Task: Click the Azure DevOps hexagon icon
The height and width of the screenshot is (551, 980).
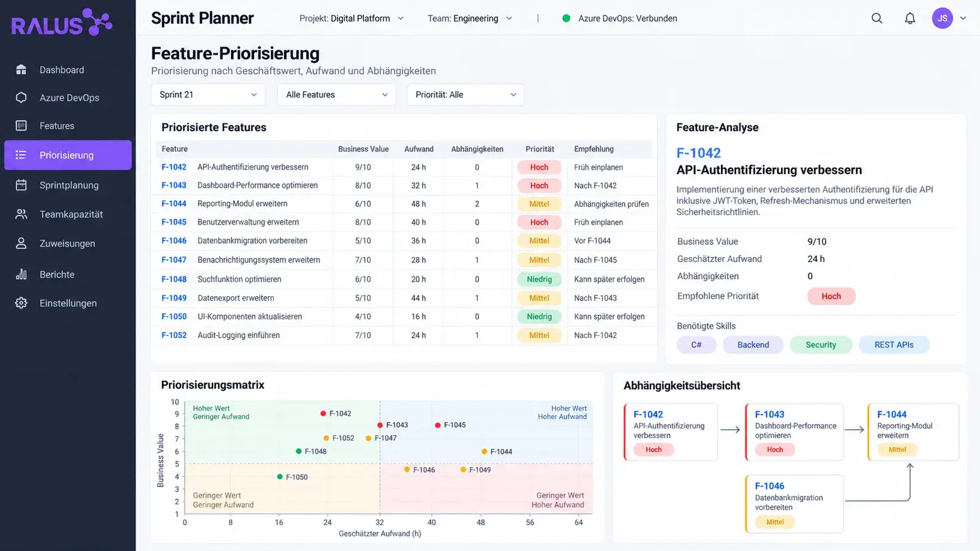Action: (x=21, y=97)
